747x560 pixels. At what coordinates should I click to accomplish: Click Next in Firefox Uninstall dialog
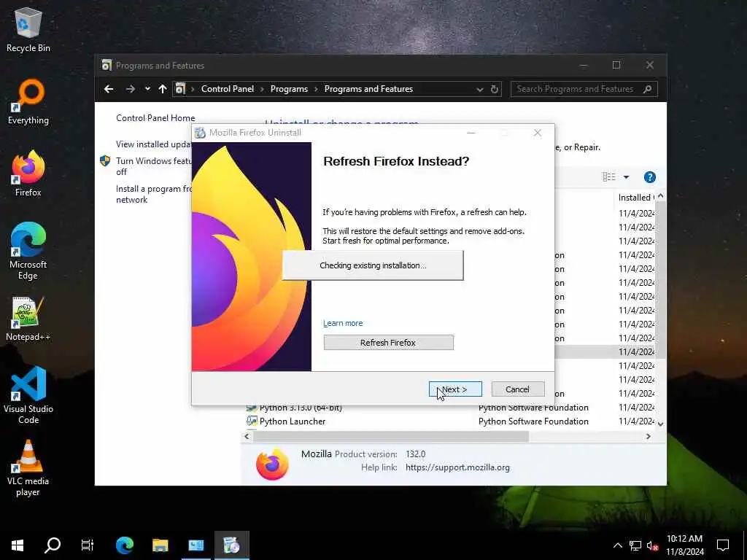click(x=455, y=389)
